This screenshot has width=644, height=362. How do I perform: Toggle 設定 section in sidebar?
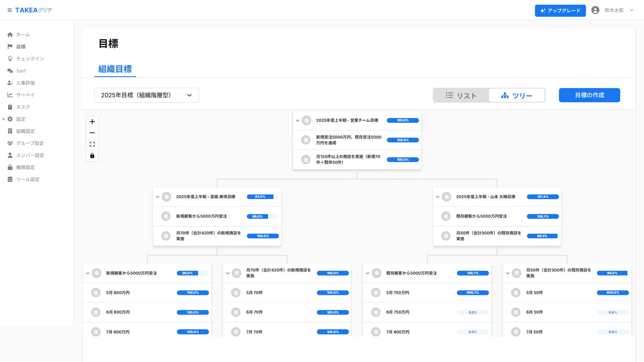pos(4,119)
